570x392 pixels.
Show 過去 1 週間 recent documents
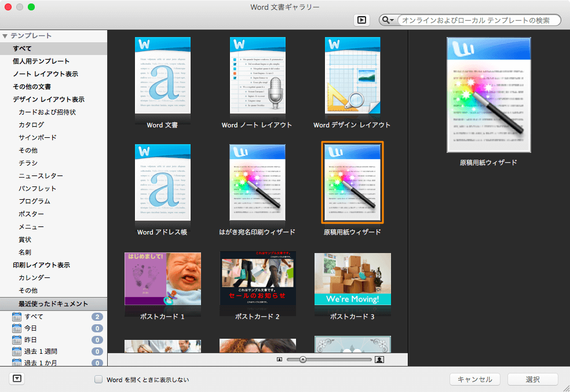[x=53, y=351]
